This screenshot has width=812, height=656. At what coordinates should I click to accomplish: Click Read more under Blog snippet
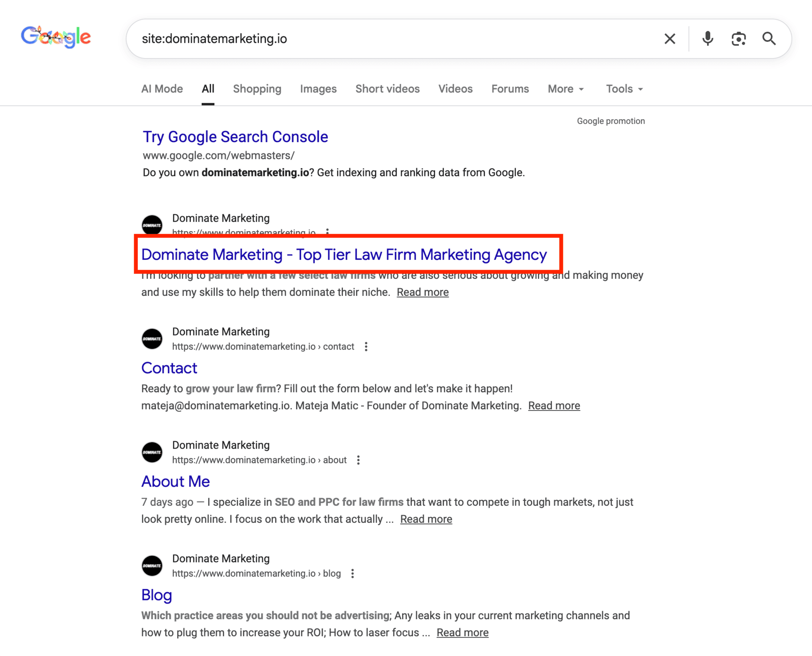click(x=462, y=632)
